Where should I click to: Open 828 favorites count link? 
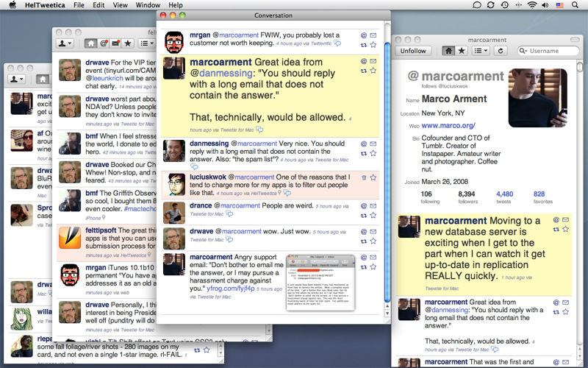[x=539, y=194]
